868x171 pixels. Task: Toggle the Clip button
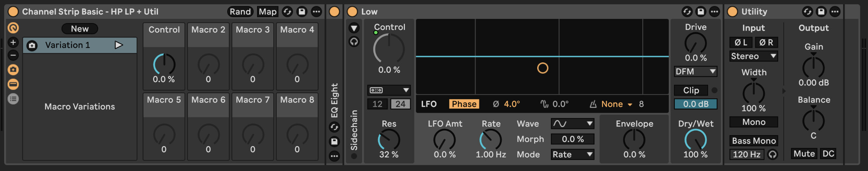(x=691, y=90)
